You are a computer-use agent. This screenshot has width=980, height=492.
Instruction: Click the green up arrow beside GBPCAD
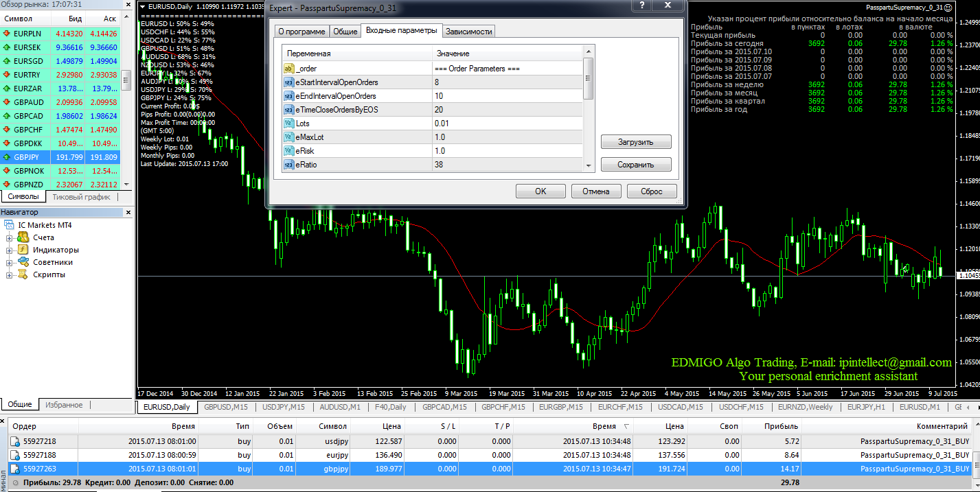[7, 116]
